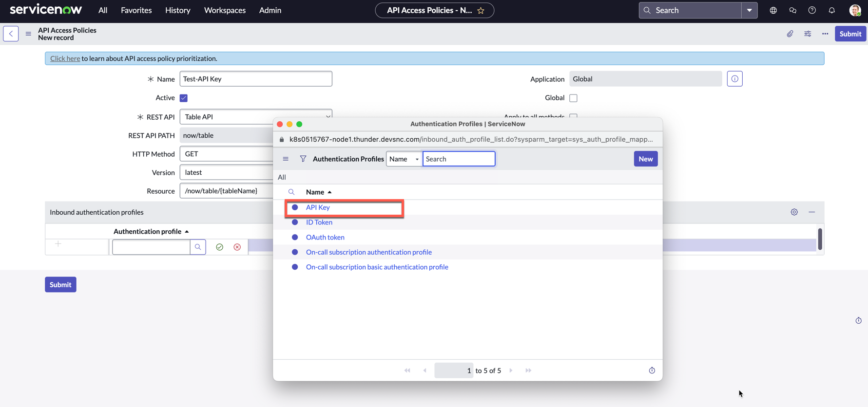The width and height of the screenshot is (868, 407).
Task: Toggle the Global checkbox
Action: (574, 98)
